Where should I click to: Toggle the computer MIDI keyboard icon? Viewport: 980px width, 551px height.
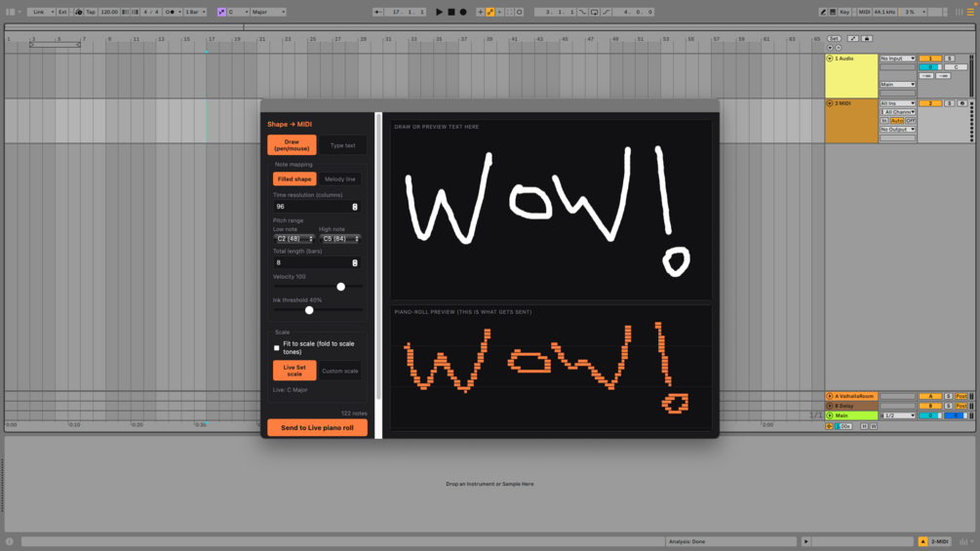(x=833, y=12)
